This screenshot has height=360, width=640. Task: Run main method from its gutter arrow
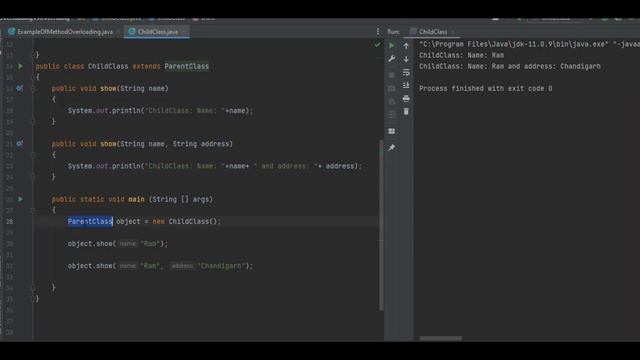pos(20,199)
